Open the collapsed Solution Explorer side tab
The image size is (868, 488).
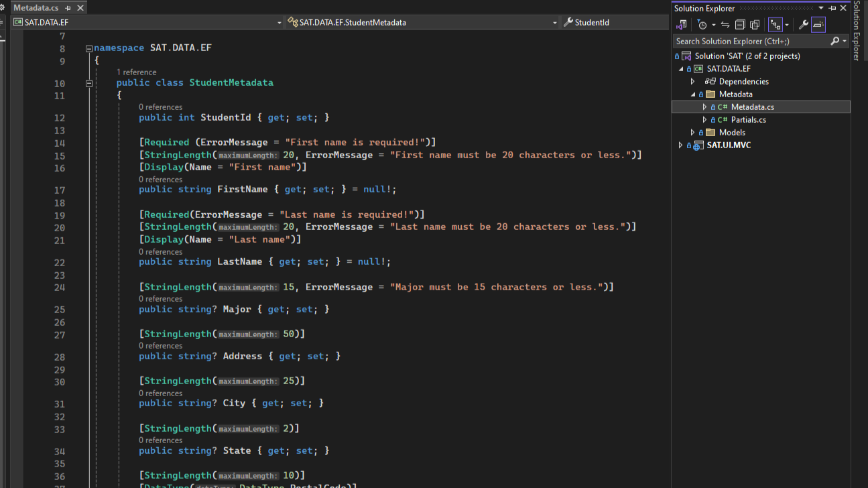click(856, 31)
